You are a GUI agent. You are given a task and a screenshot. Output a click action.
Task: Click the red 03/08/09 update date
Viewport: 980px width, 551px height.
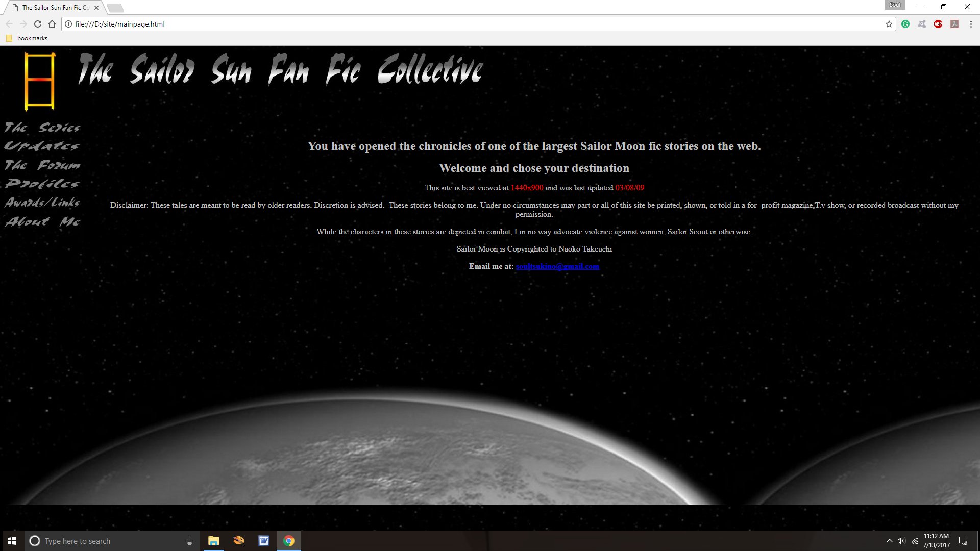click(x=630, y=188)
